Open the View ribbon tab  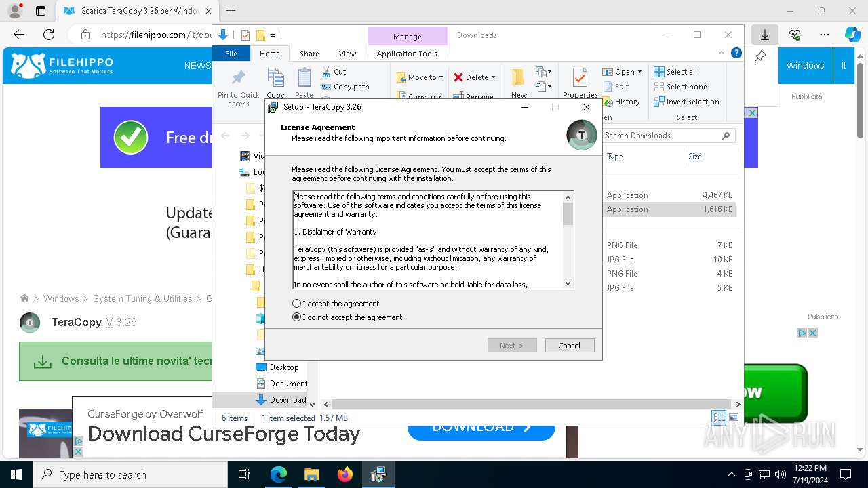[347, 54]
